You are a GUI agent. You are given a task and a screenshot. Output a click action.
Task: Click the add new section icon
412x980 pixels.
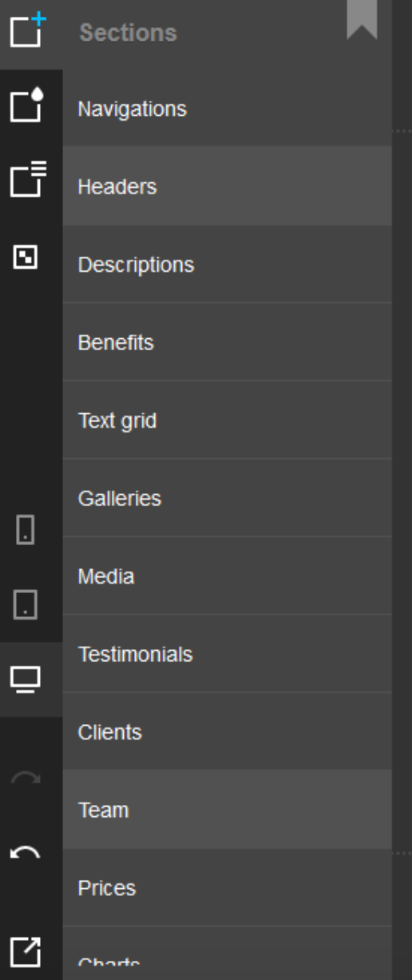28,31
